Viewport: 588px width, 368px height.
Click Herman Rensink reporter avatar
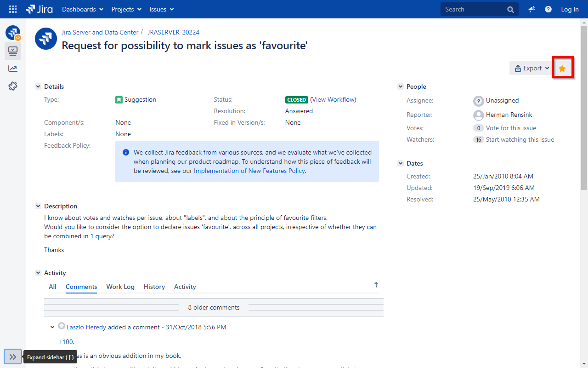coord(479,115)
